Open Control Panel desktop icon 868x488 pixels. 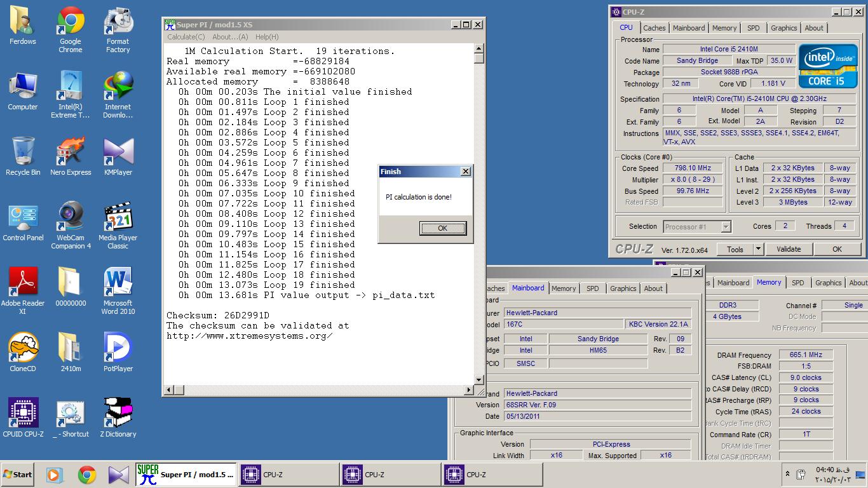pos(23,223)
